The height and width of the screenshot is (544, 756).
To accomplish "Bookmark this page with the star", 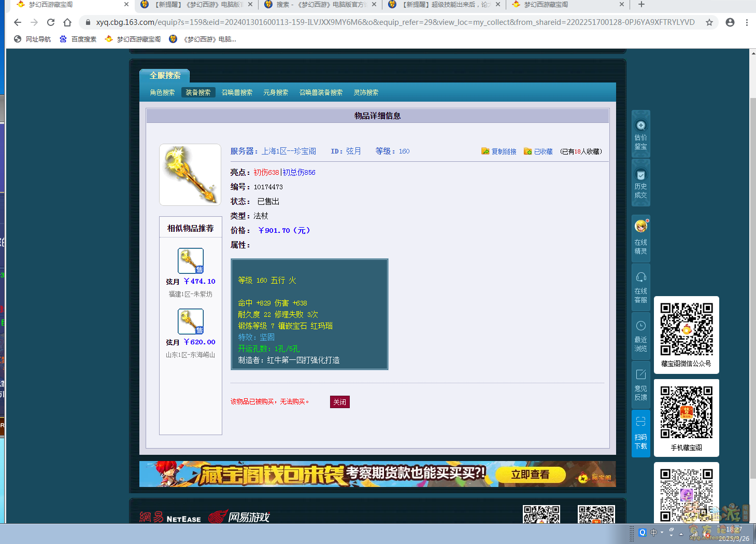I will click(709, 22).
